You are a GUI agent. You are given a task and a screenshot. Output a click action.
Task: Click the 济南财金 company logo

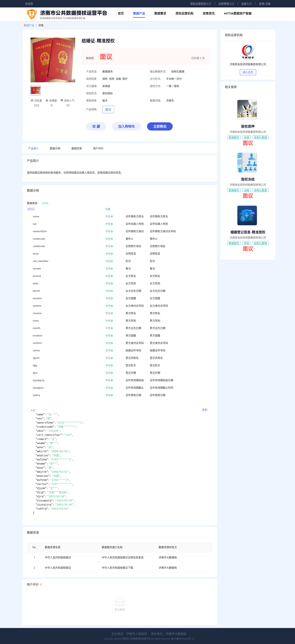(x=248, y=53)
